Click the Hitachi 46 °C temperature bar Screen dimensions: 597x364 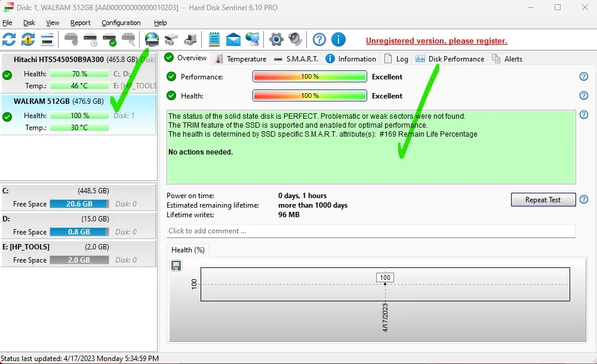[79, 86]
